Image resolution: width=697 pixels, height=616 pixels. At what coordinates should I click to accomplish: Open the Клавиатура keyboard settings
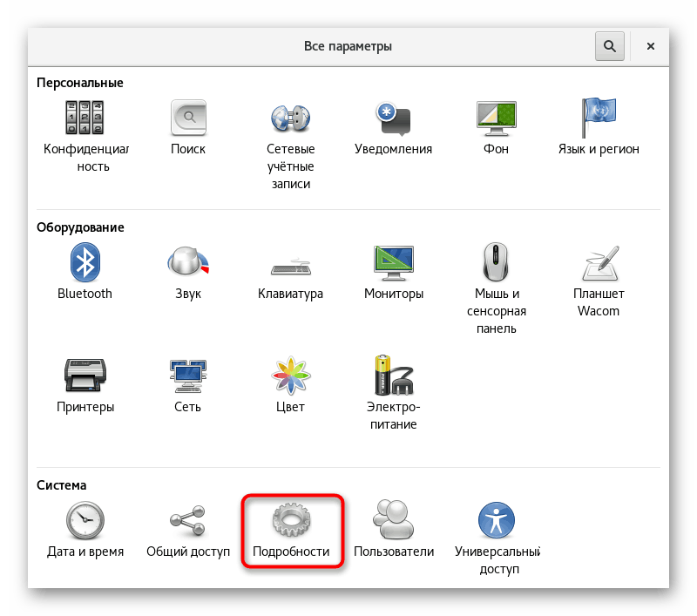pos(291,267)
